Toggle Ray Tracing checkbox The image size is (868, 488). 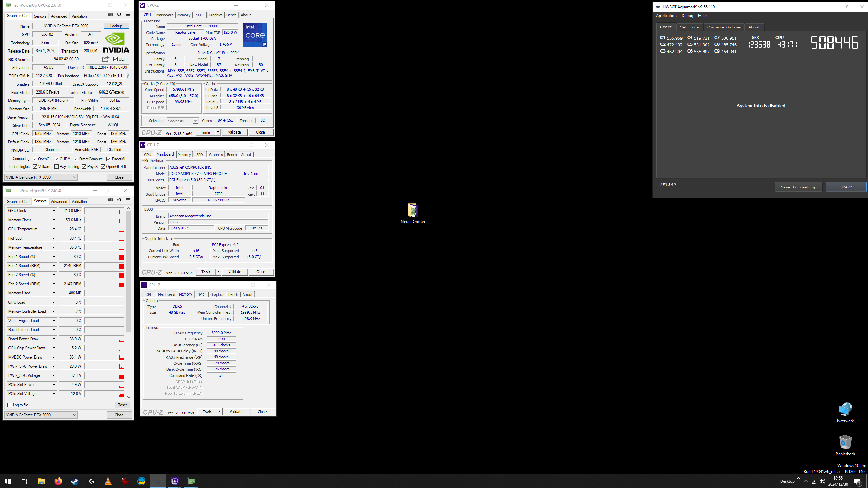click(x=56, y=166)
